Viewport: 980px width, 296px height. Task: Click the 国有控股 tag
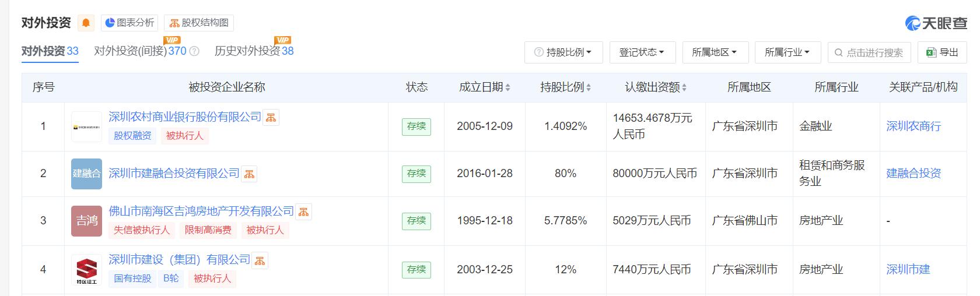click(x=132, y=279)
